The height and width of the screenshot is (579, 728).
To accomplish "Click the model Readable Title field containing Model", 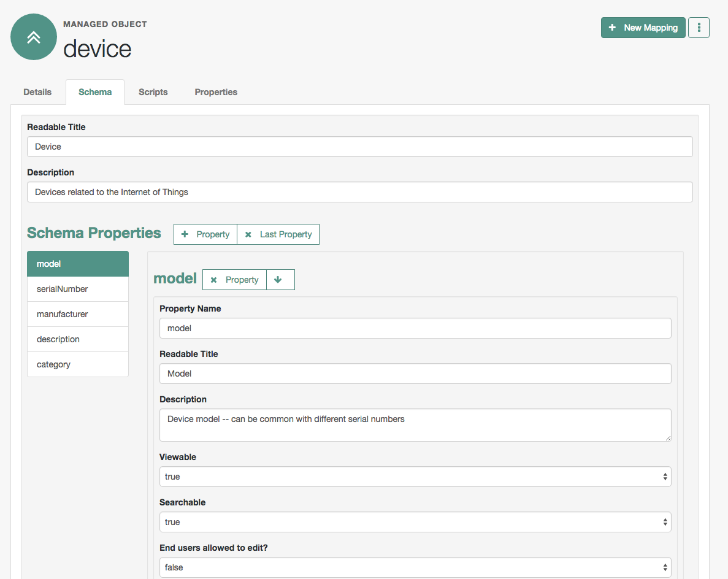I will [x=415, y=374].
